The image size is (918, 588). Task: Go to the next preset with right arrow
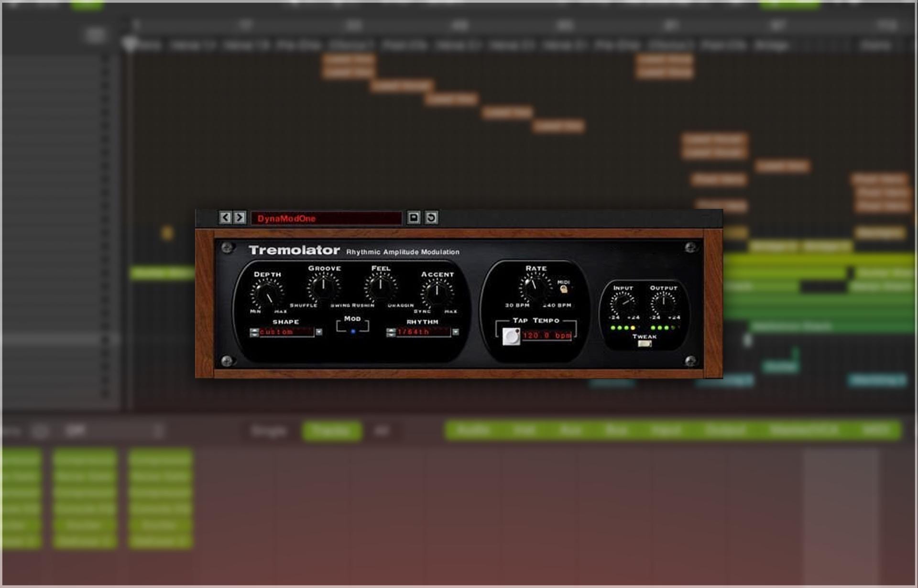click(x=240, y=218)
